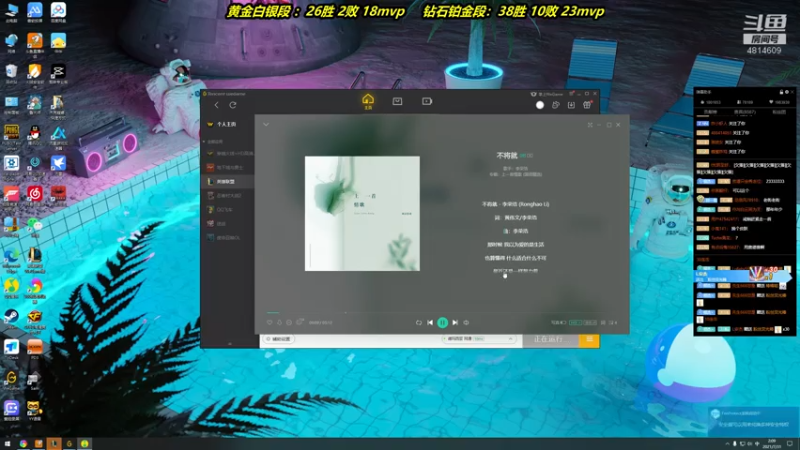Viewport: 800px width, 450px height.
Task: Open the play queue icon in the music player
Action: tap(613, 322)
